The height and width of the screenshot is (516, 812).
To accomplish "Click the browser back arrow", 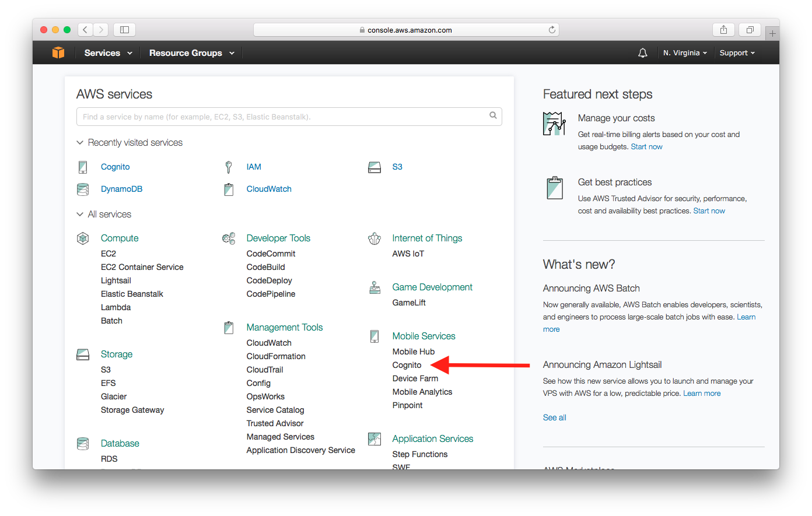I will [85, 30].
